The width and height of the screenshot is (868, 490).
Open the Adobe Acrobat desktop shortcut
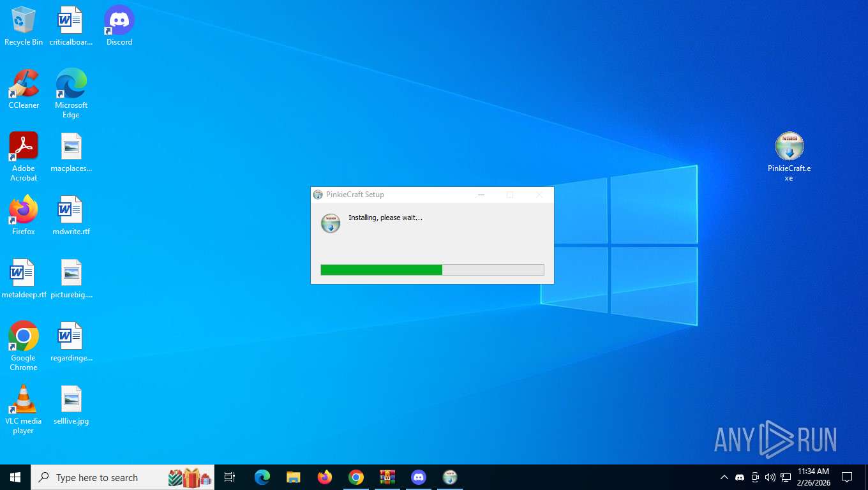tap(24, 157)
